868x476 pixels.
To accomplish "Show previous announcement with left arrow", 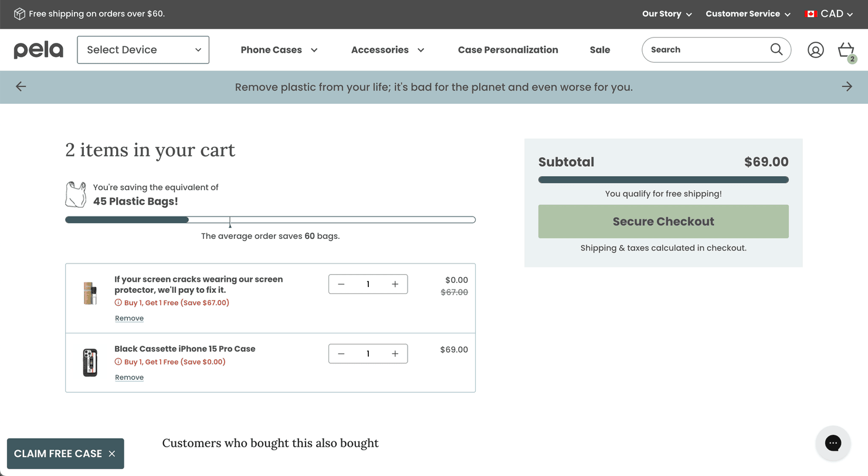I will (21, 87).
